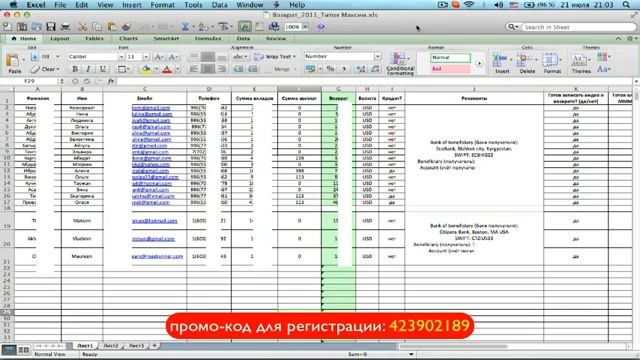This screenshot has width=640, height=360.
Task: Toggle Bold formatting
Action: click(75, 69)
